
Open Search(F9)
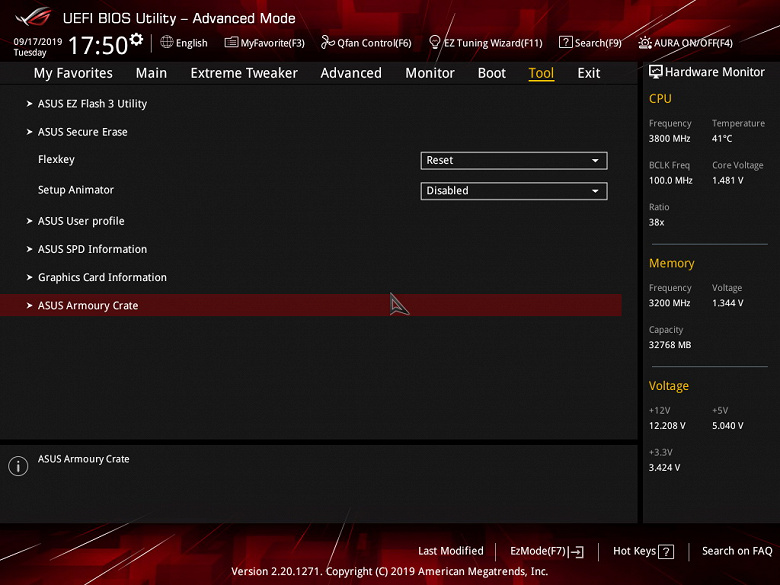(598, 43)
